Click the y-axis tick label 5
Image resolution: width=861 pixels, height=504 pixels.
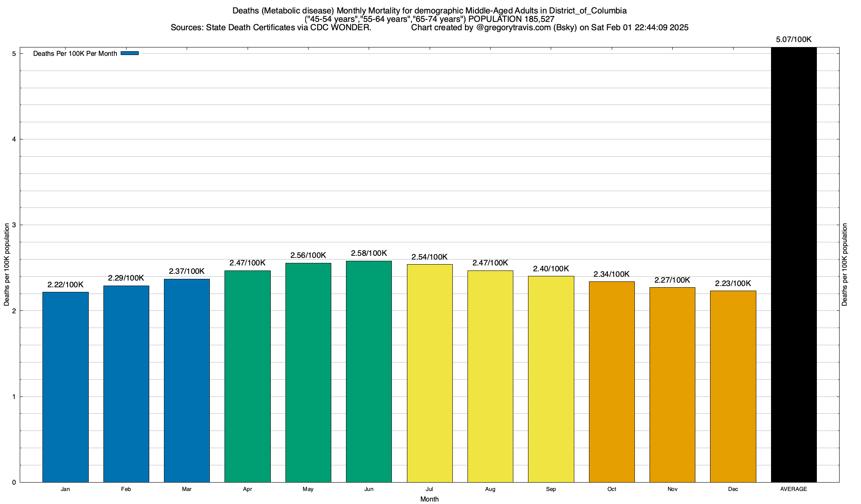tap(14, 54)
